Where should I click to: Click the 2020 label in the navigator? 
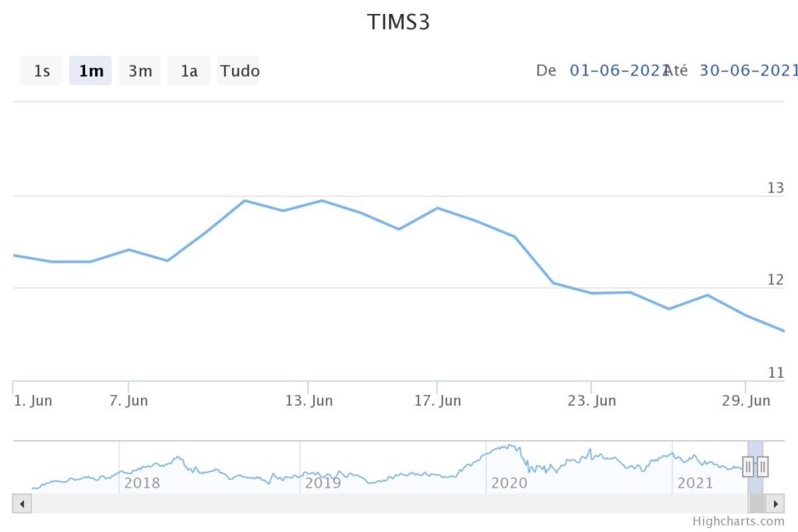pos(509,483)
